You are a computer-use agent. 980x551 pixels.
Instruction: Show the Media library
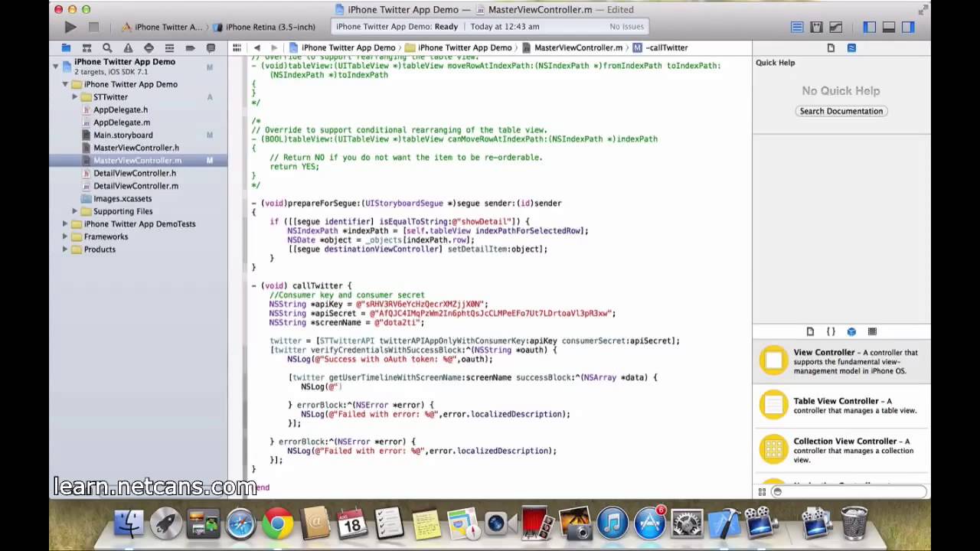pos(872,331)
